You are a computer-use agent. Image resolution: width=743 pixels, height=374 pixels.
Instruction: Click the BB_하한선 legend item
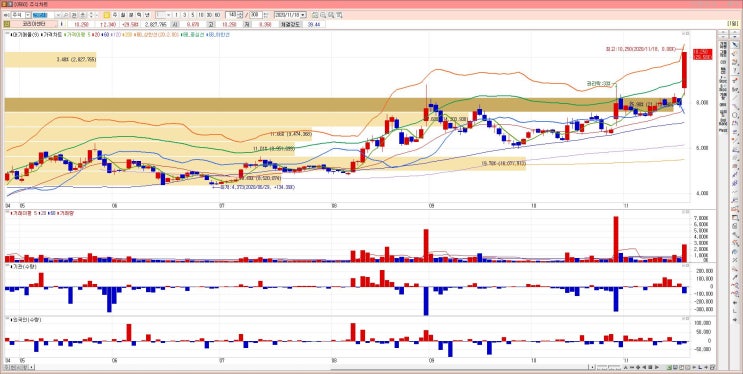219,34
